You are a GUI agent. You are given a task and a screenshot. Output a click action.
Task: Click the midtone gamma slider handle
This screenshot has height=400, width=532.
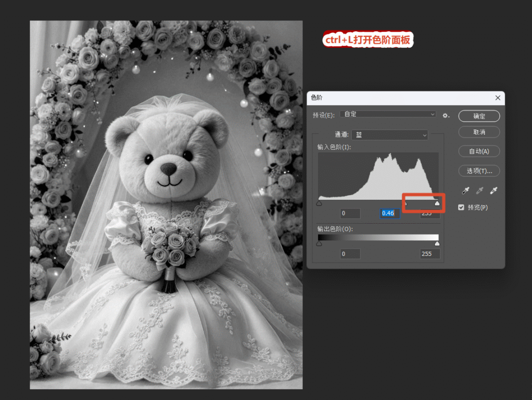click(x=405, y=203)
